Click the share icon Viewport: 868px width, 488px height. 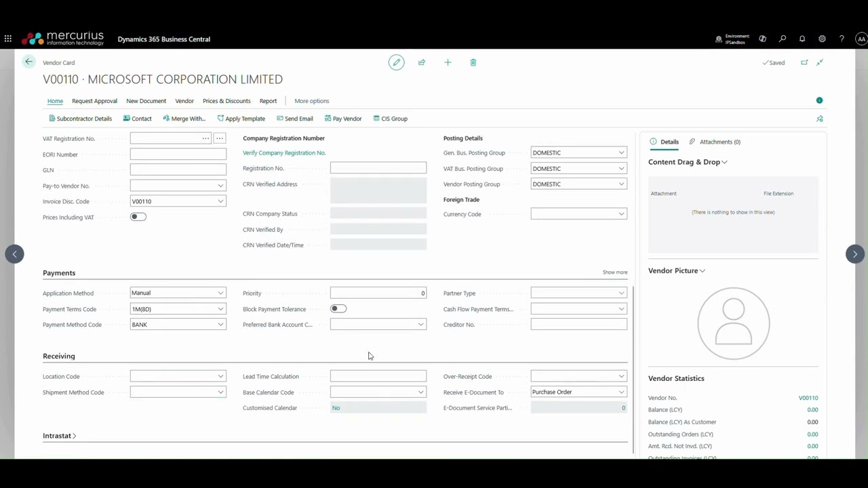tap(422, 62)
